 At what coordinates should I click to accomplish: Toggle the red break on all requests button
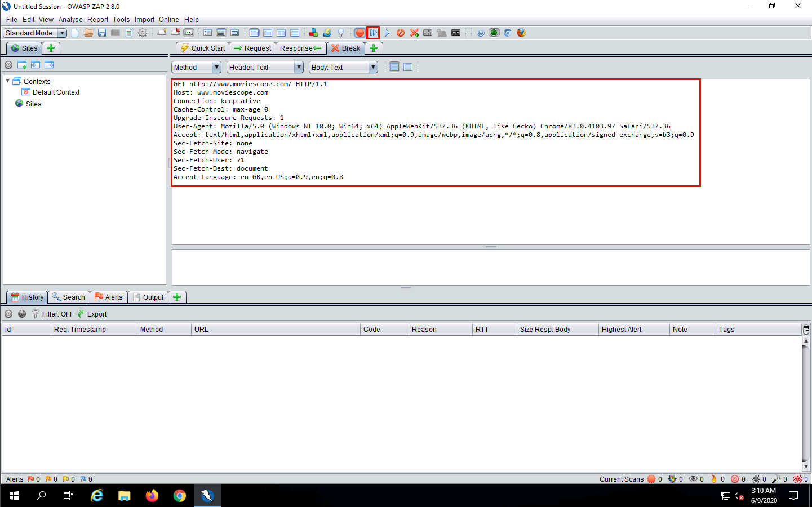pyautogui.click(x=360, y=33)
